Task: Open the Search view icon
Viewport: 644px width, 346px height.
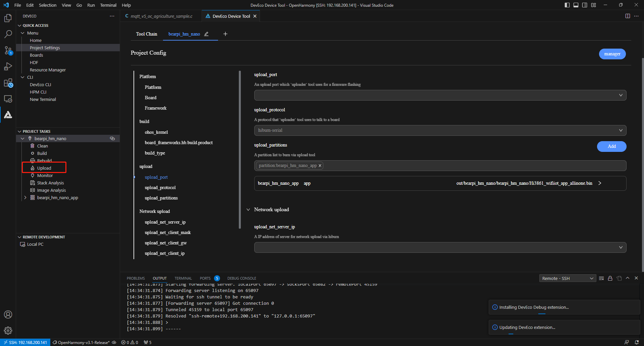Action: point(8,34)
